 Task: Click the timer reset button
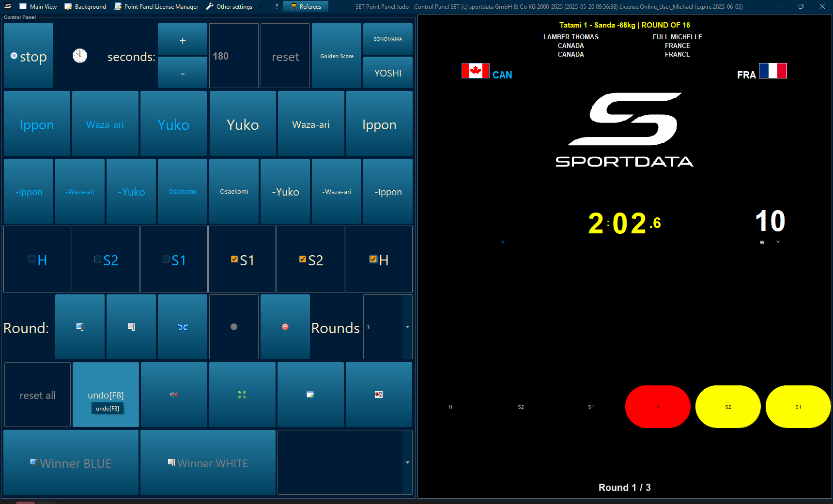click(x=285, y=56)
